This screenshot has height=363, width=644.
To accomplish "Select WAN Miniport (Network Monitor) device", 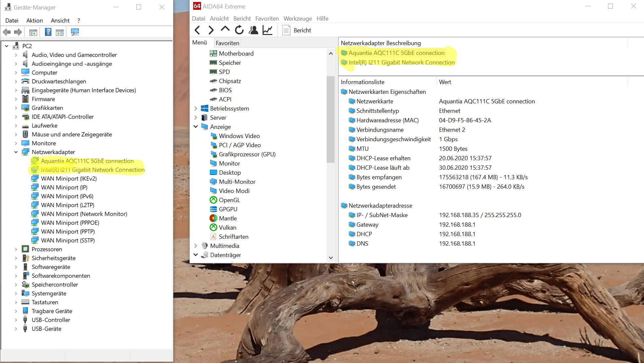I will point(84,214).
